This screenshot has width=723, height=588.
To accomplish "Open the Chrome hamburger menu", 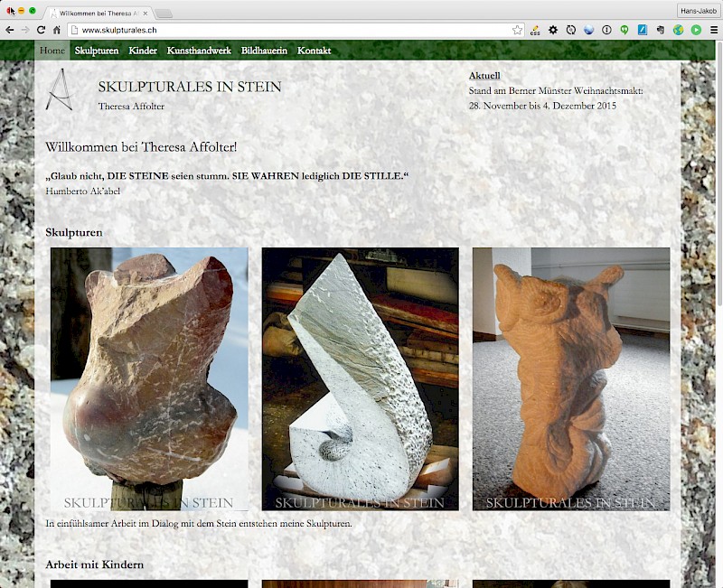I will click(x=713, y=30).
